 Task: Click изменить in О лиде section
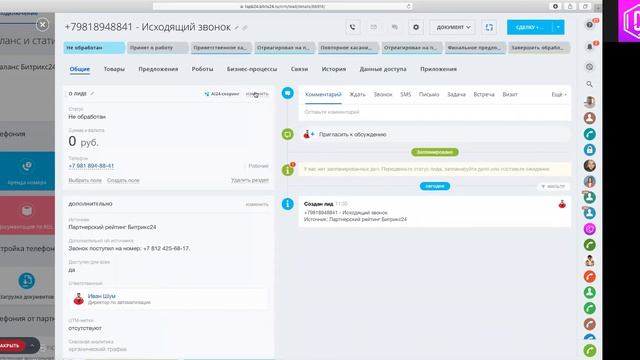257,94
